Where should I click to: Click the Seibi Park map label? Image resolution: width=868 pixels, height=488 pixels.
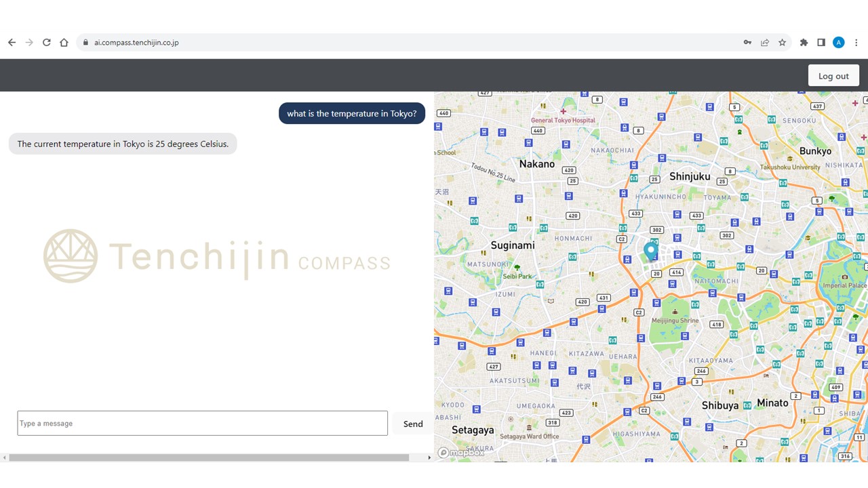[517, 277]
